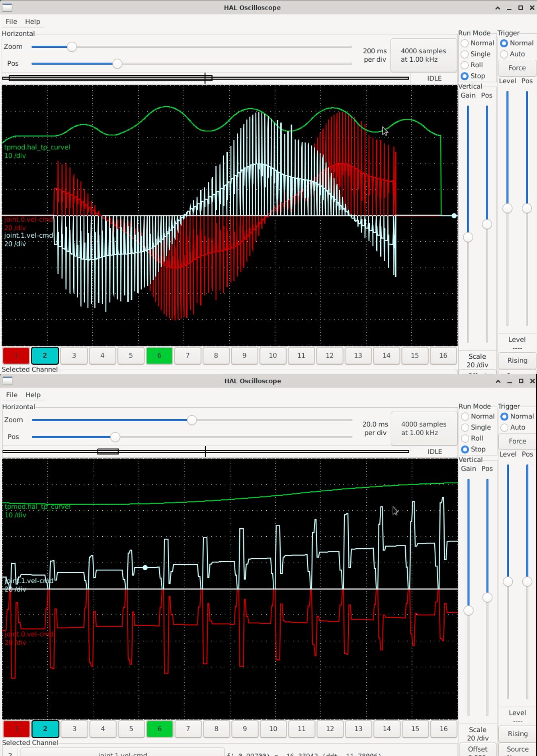
Task: Click horizontal Pos slider handle in top window
Action: tap(117, 64)
